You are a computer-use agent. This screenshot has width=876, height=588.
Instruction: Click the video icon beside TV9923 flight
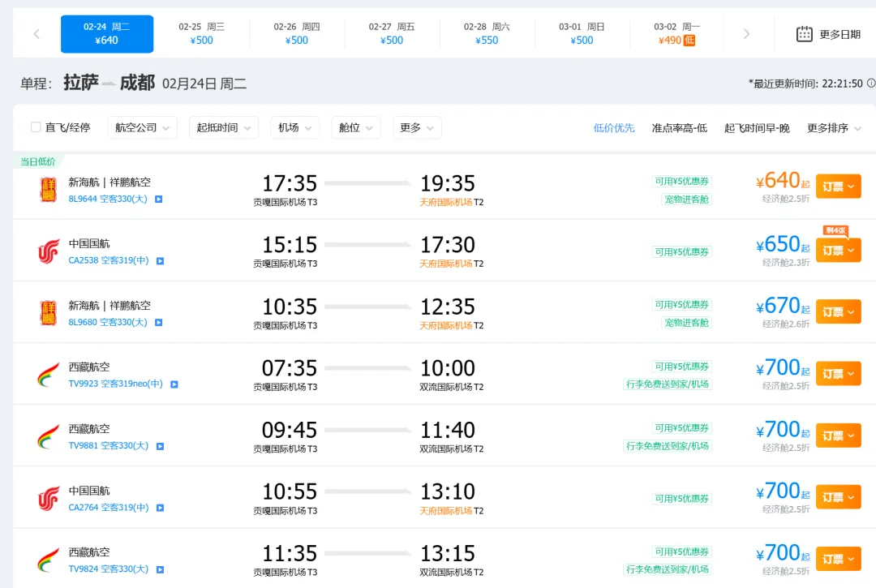[x=174, y=384]
